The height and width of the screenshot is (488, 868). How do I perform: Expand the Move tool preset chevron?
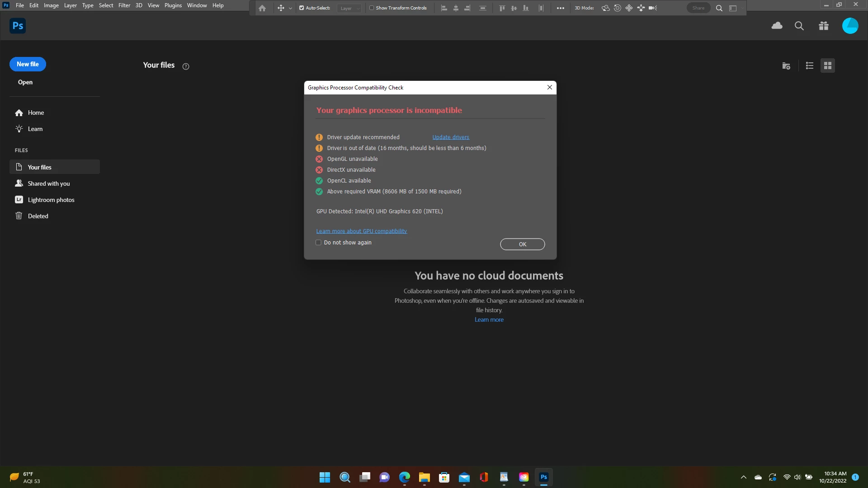click(290, 8)
